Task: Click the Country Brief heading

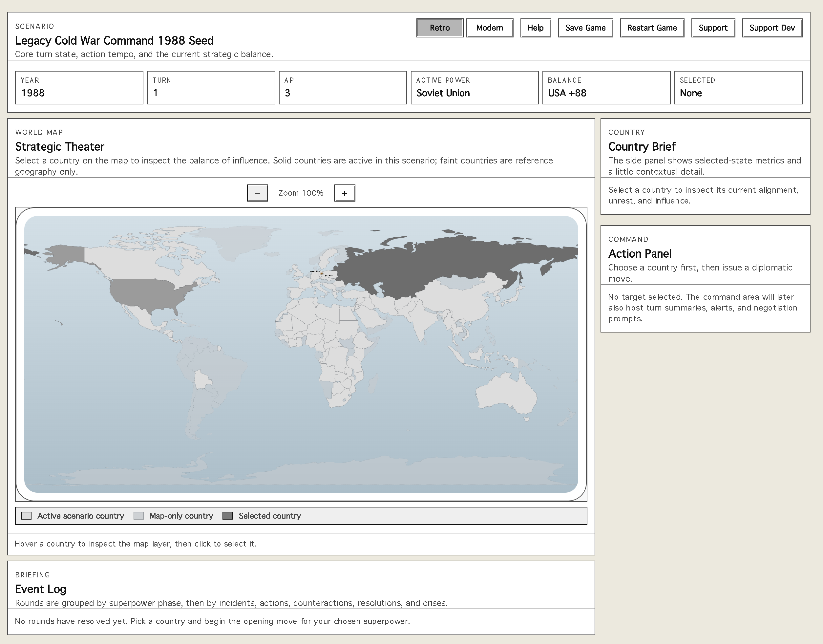Action: coord(642,147)
